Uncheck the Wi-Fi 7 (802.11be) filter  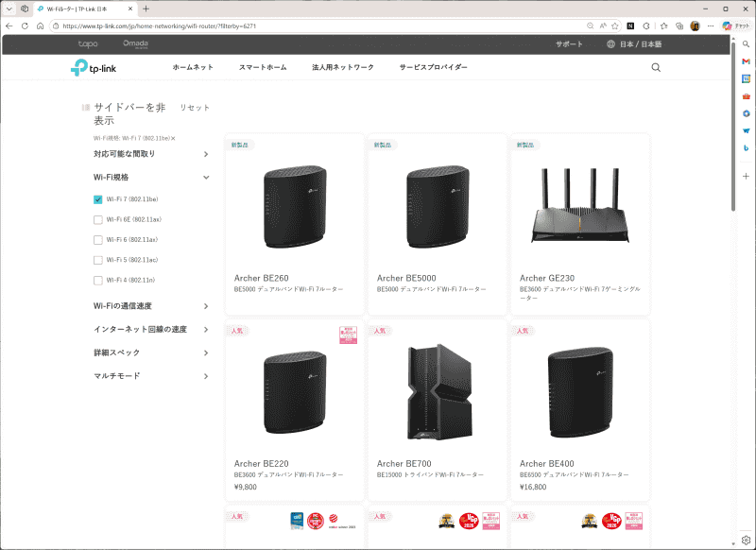point(97,198)
